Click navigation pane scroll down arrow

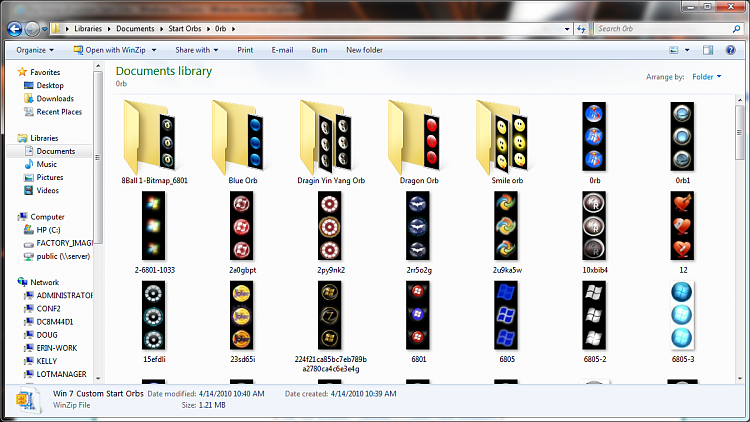click(98, 378)
